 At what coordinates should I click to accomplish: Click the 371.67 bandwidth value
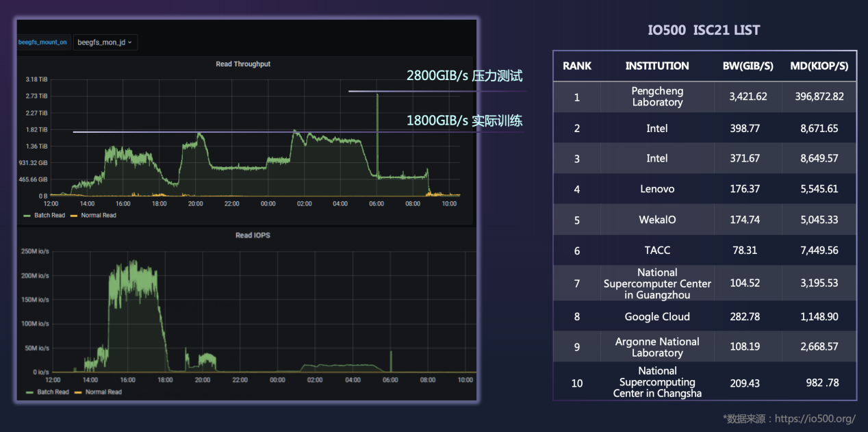[745, 159]
